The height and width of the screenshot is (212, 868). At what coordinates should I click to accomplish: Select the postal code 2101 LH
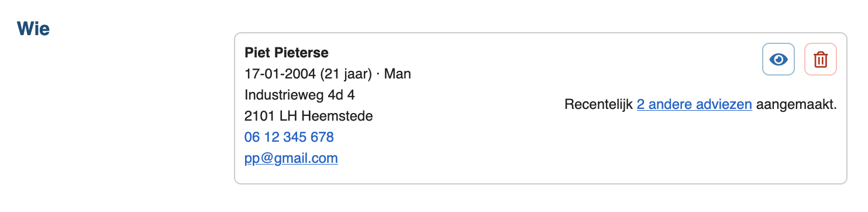click(271, 116)
